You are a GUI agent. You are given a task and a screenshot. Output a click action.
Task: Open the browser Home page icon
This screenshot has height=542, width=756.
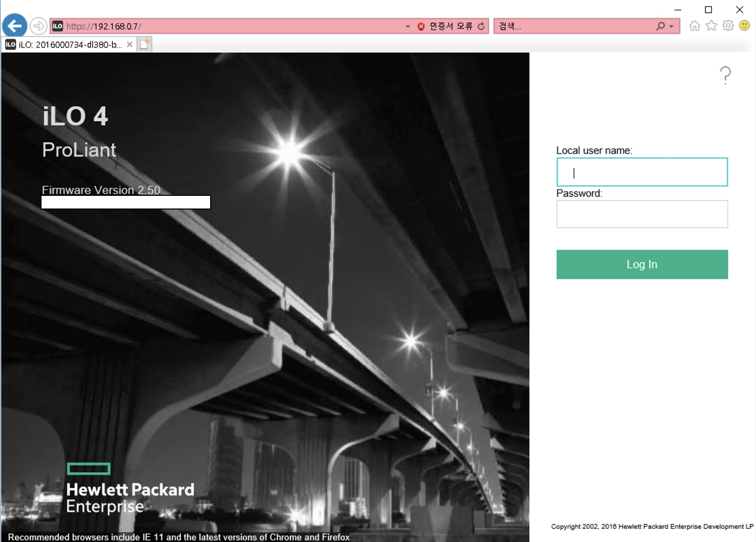695,26
